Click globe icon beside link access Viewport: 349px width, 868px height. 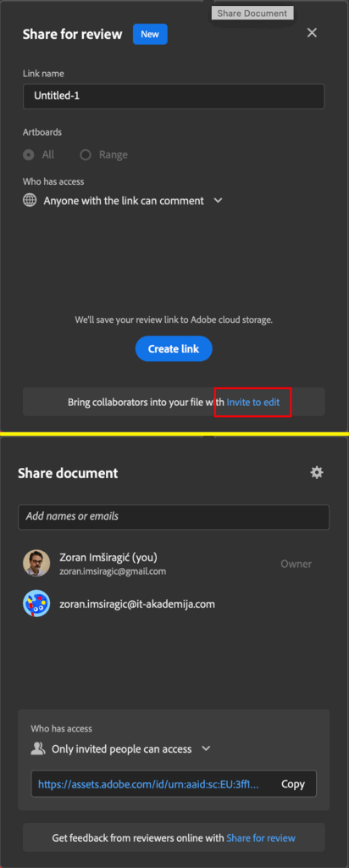(30, 200)
